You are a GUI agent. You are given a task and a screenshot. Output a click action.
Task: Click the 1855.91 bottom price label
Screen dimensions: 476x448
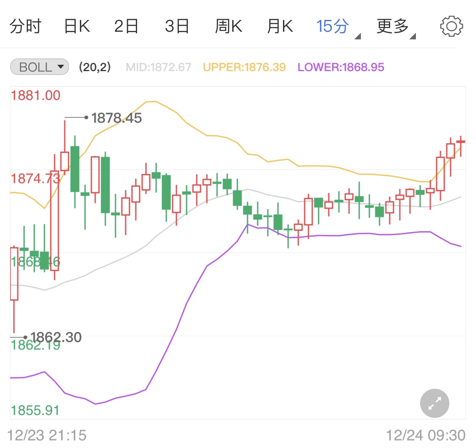pyautogui.click(x=35, y=410)
